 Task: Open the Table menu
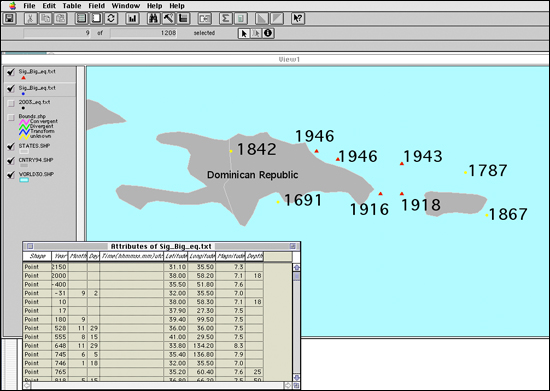click(x=72, y=6)
